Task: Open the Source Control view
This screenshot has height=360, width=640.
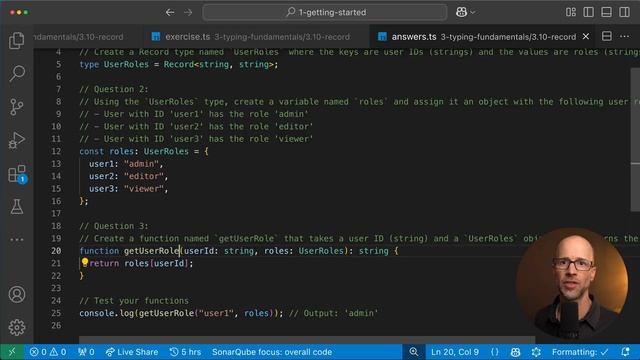Action: pos(17,107)
